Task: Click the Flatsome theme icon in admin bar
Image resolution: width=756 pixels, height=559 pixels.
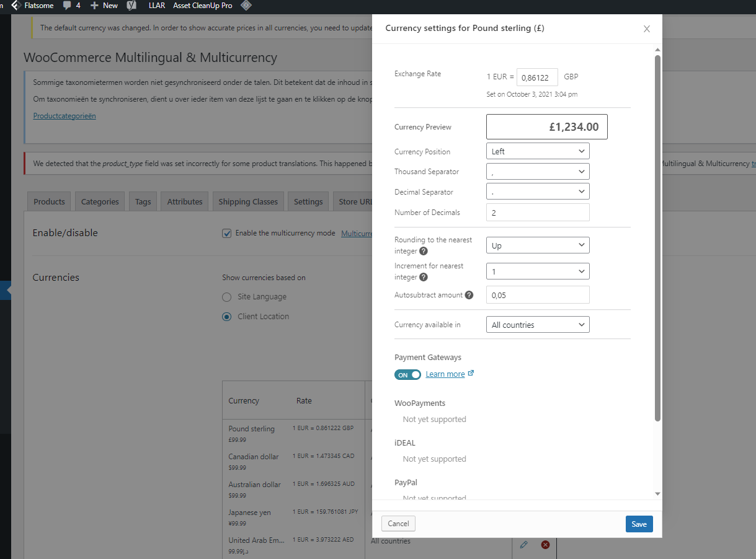Action: (x=16, y=6)
